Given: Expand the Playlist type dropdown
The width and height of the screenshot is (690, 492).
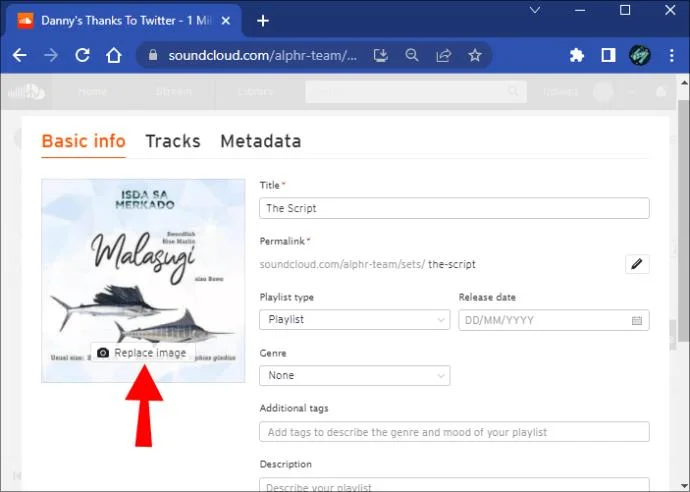Looking at the screenshot, I should [x=355, y=319].
